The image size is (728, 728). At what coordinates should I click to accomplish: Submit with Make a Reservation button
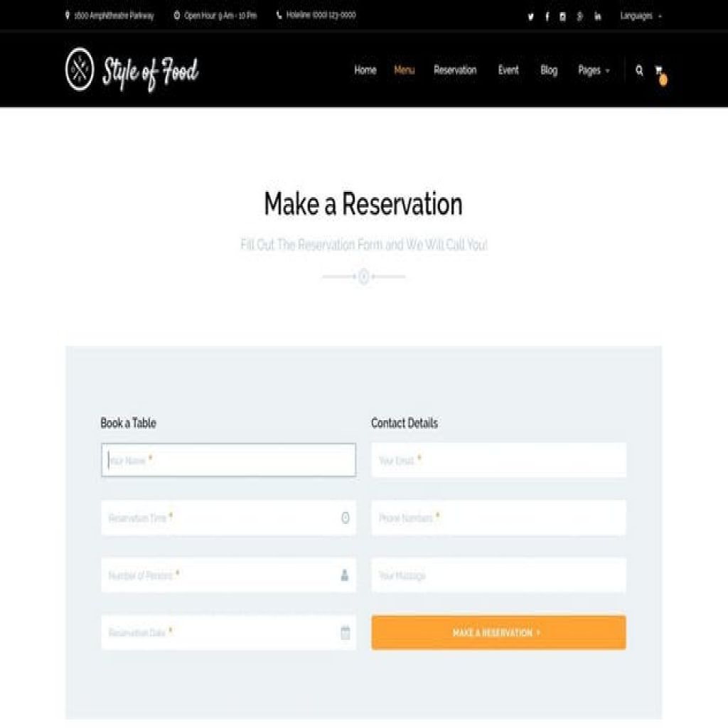pyautogui.click(x=498, y=632)
